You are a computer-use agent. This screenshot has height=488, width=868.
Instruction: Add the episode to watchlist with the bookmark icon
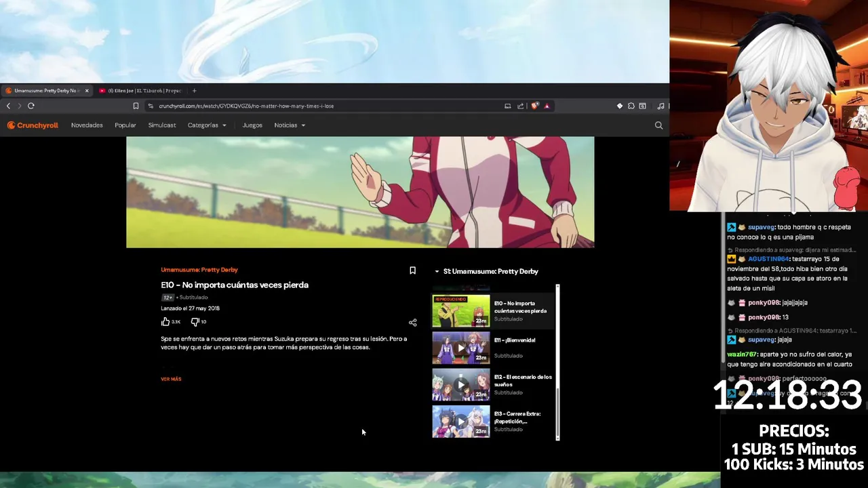(x=412, y=270)
